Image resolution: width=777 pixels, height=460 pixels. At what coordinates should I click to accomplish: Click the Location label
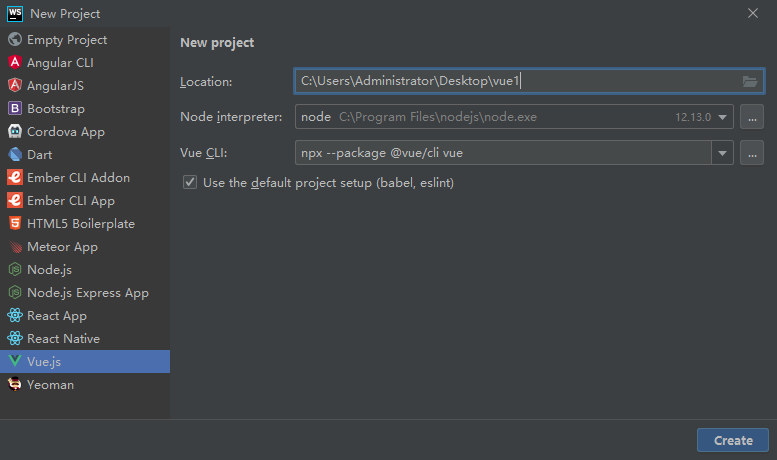(206, 82)
